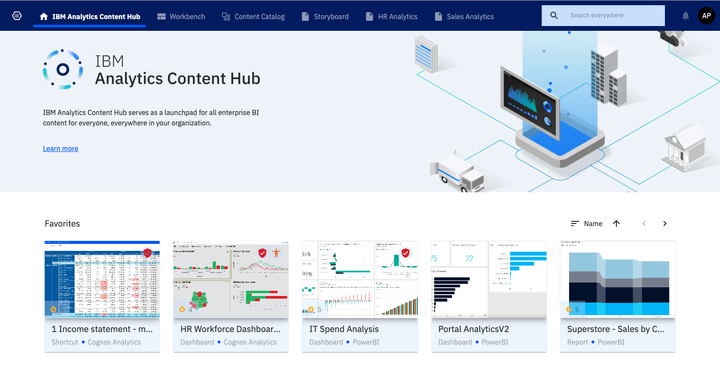Image resolution: width=720 pixels, height=365 pixels.
Task: Open the hexagon main menu icon
Action: (x=17, y=16)
